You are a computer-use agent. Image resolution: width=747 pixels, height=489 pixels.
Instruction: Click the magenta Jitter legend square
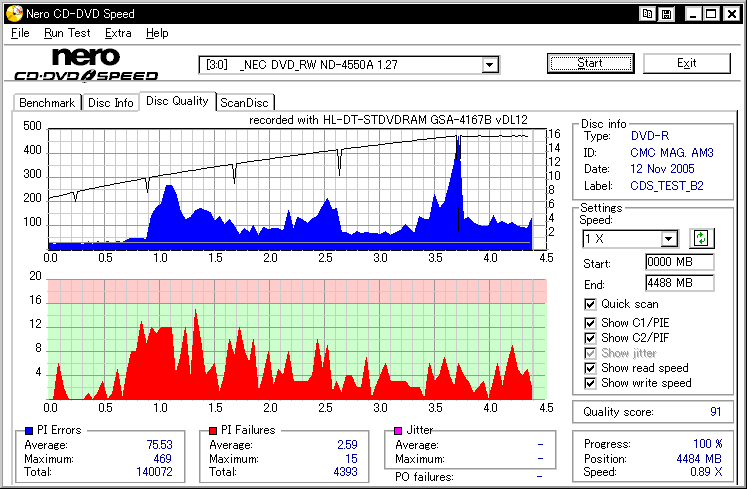(x=398, y=430)
